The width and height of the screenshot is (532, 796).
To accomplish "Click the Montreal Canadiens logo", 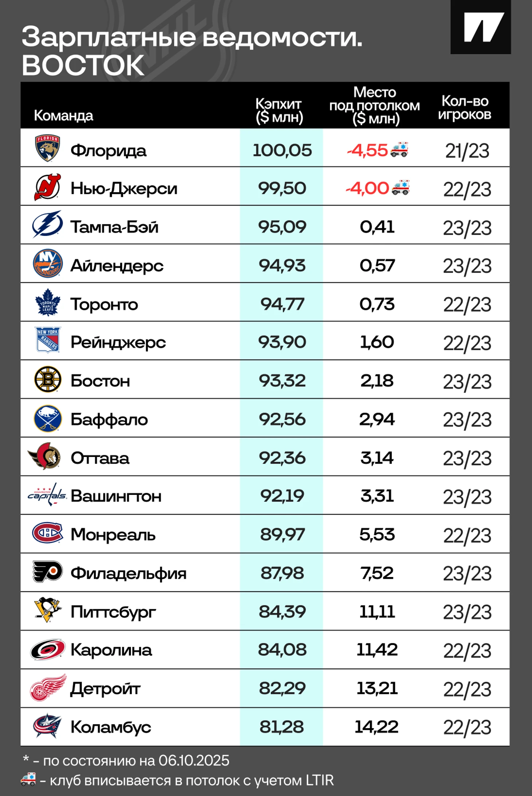I will pos(47,533).
